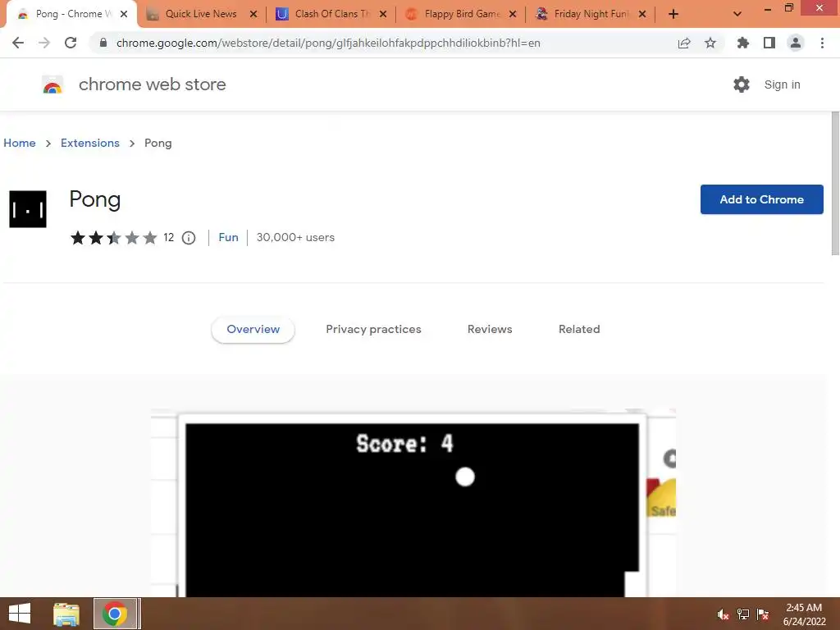The height and width of the screenshot is (630, 840).
Task: Click the page vertical scrollbar
Action: click(x=835, y=184)
